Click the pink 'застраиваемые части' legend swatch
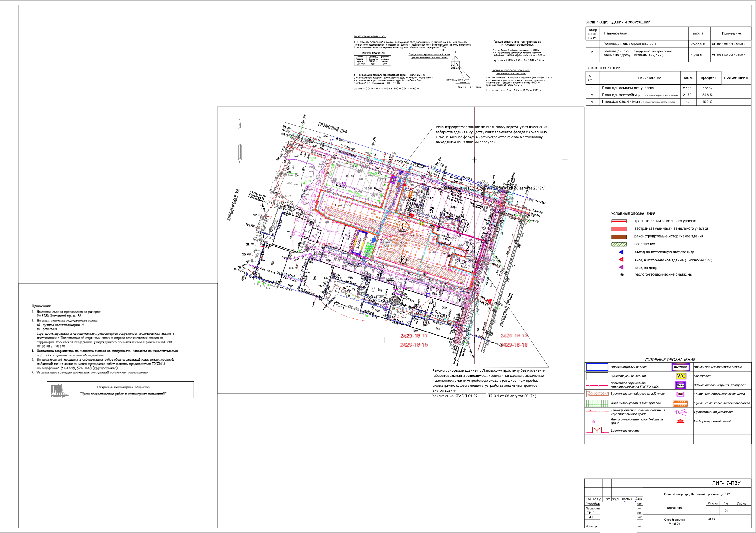This screenshot has width=756, height=533. [x=619, y=229]
